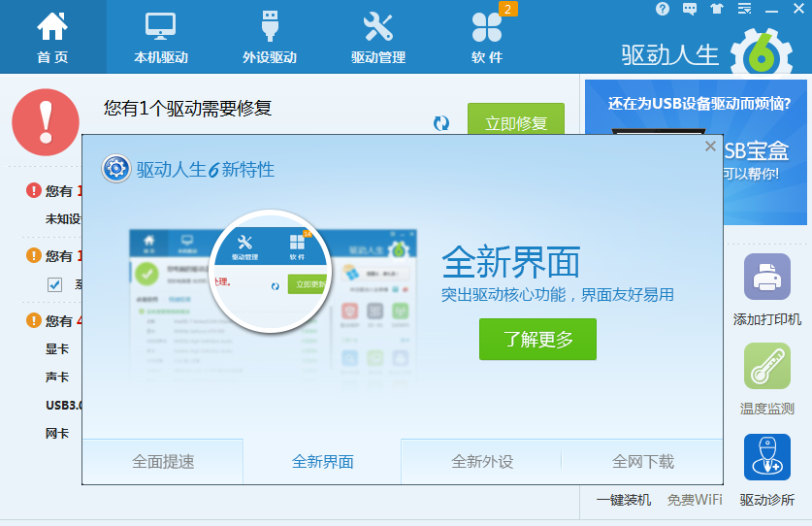The width and height of the screenshot is (812, 526).
Task: Open the 外设驱动 tab
Action: pos(270,37)
